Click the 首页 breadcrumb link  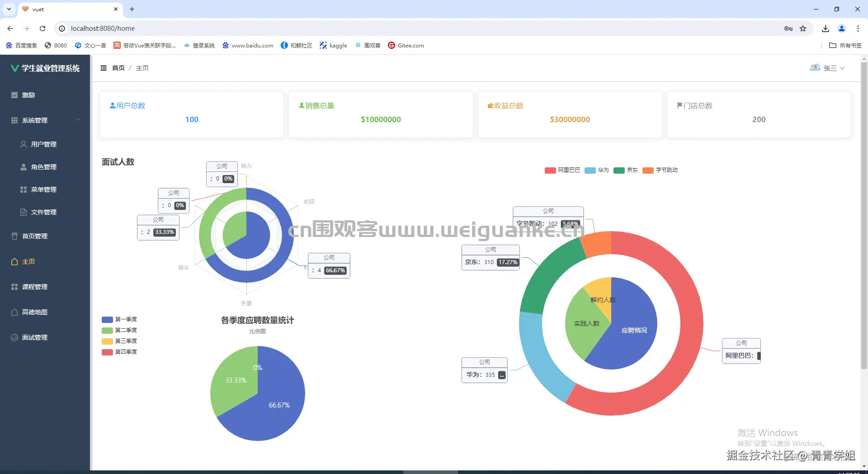pos(118,68)
